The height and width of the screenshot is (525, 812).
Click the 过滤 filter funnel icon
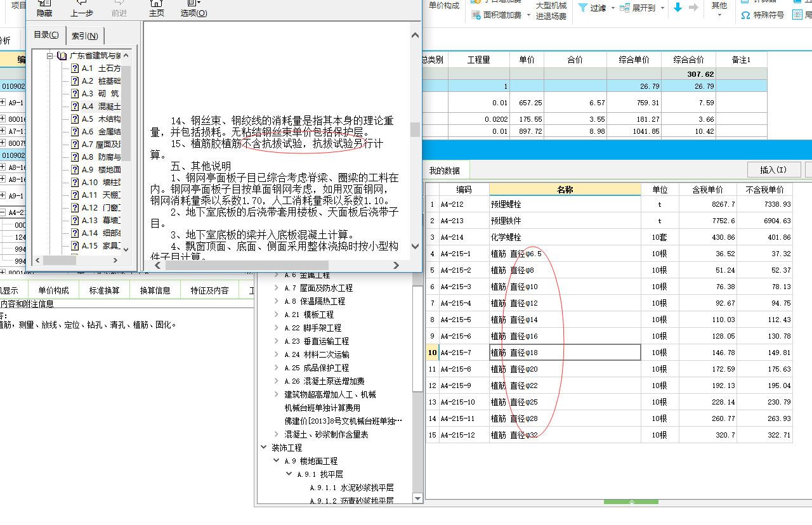[582, 8]
